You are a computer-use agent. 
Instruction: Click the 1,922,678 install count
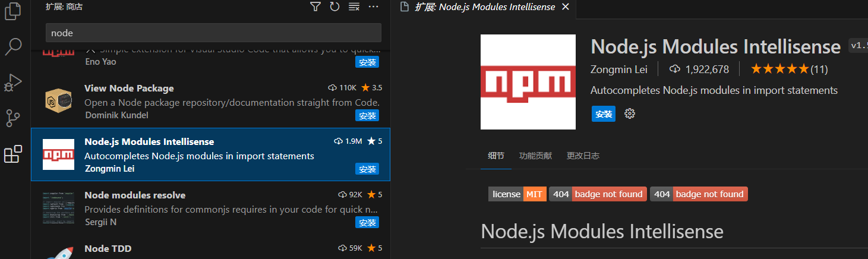[x=699, y=69]
